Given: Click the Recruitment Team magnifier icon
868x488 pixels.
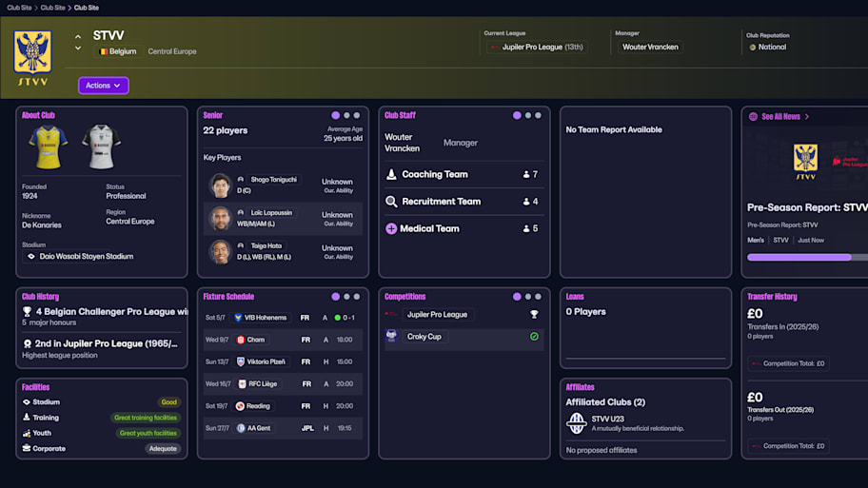Looking at the screenshot, I should 391,202.
